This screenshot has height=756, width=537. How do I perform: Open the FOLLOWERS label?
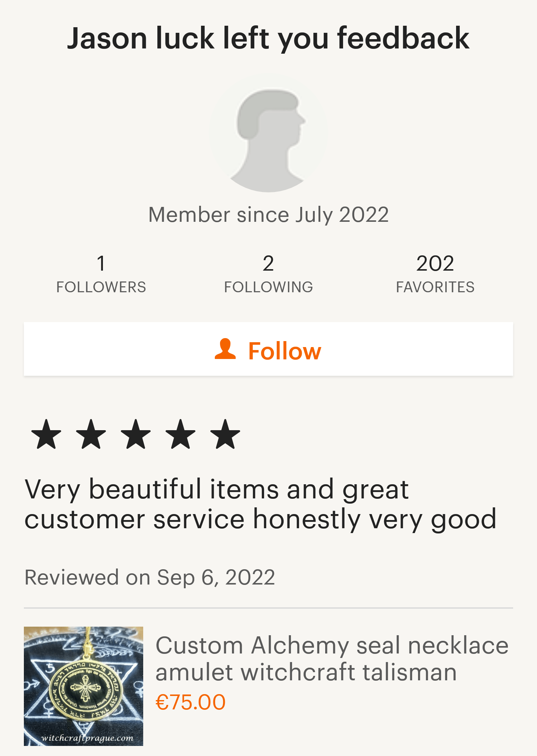click(101, 287)
